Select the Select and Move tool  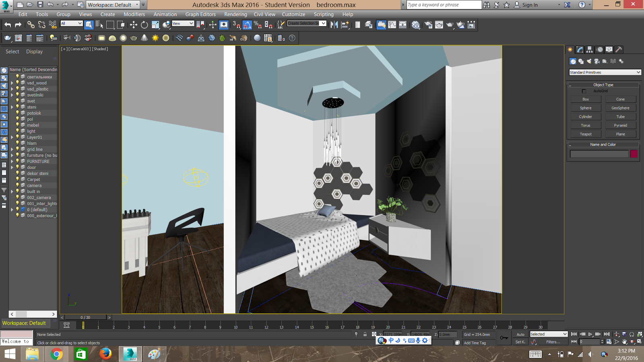coord(134,25)
